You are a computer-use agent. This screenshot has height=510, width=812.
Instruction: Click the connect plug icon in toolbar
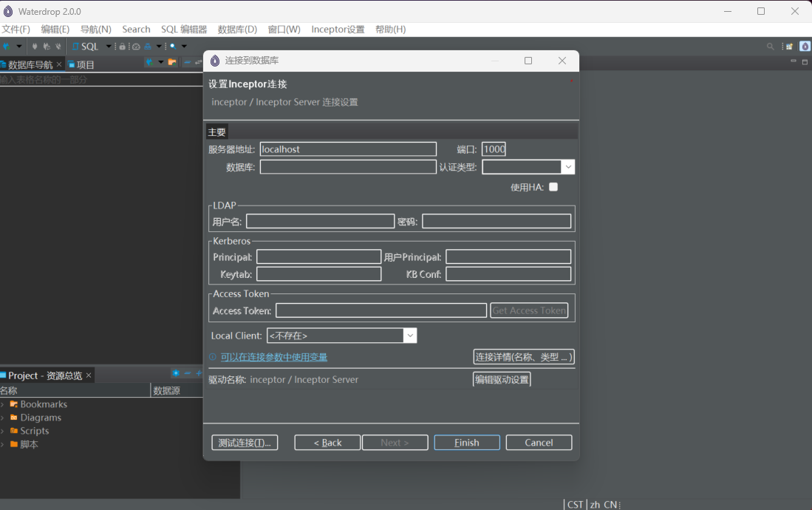(35, 46)
